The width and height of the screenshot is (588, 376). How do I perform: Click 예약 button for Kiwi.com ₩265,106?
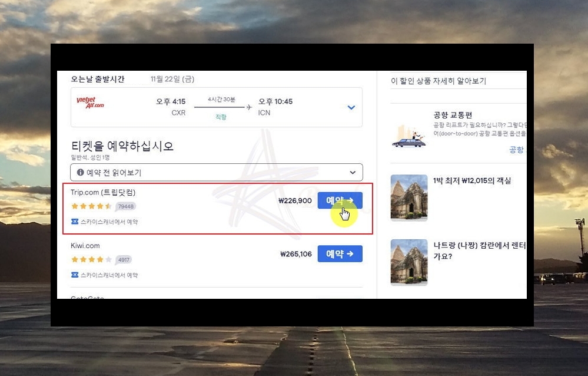(340, 254)
